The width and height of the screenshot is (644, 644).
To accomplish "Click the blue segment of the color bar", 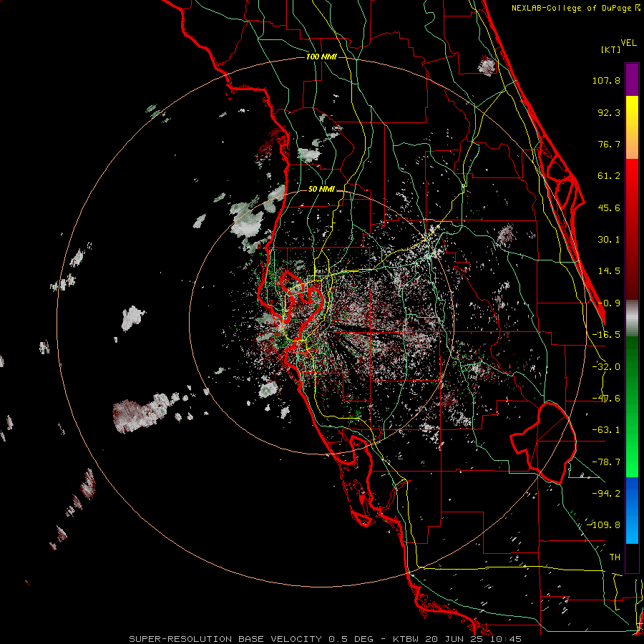I will pyautogui.click(x=632, y=510).
